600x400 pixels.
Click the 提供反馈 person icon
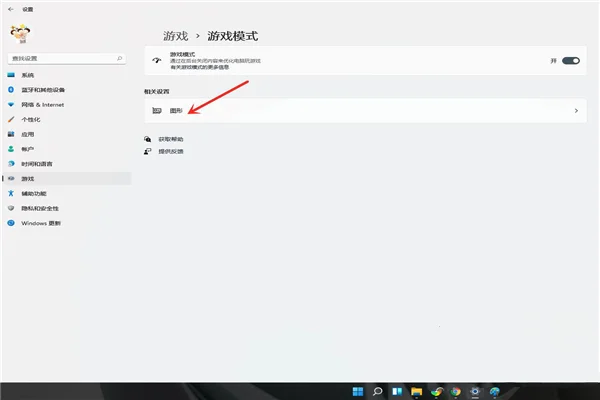click(147, 151)
